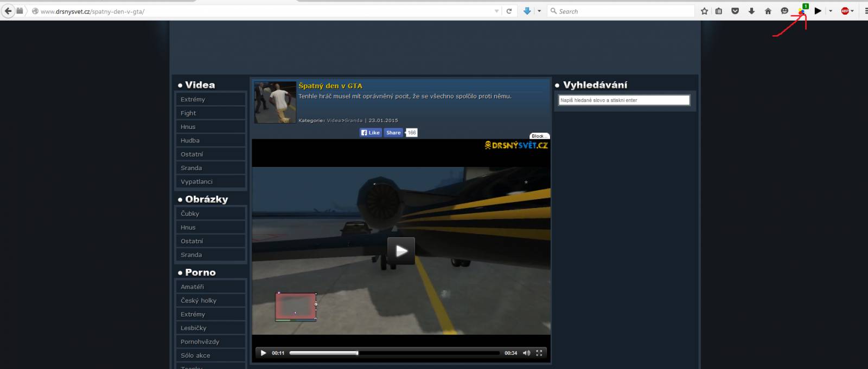Click the DRSNÝSVĚT.CZ logo on the video
Screen dimensions: 868x369
[516, 145]
